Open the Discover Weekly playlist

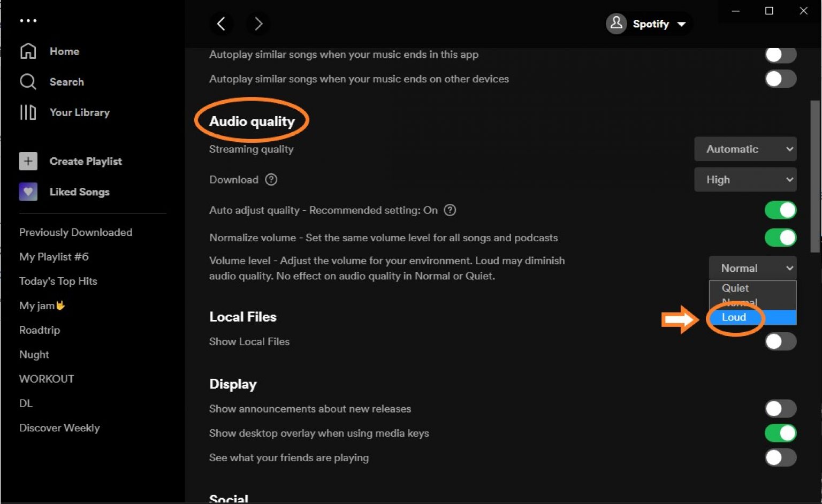pos(59,427)
